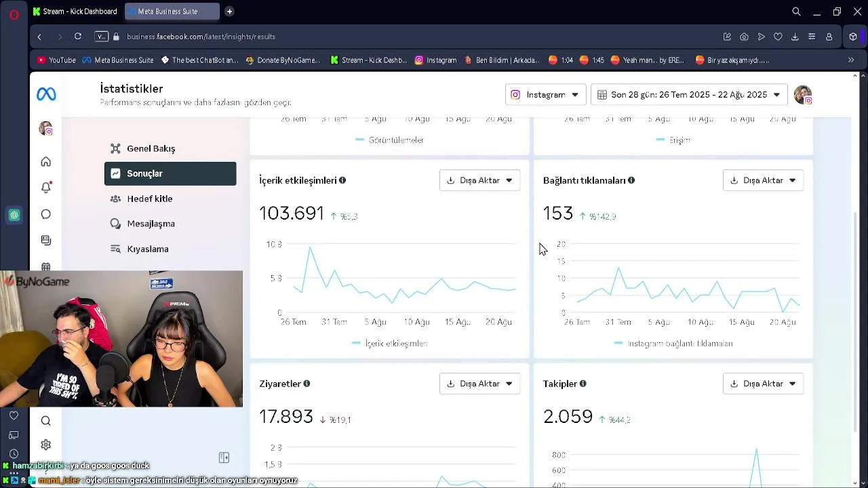This screenshot has height=488, width=868.
Task: Open Kıyaslama section
Action: pyautogui.click(x=170, y=249)
